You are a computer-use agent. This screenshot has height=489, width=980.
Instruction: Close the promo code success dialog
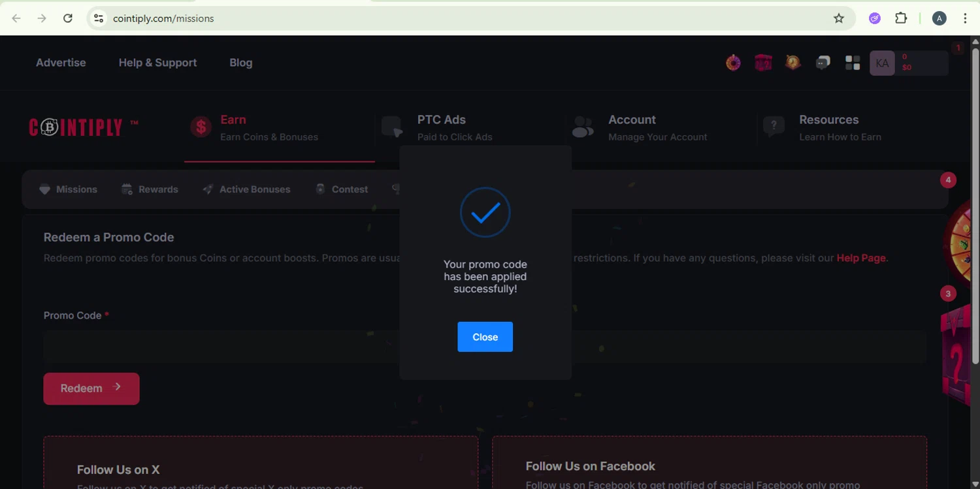(x=485, y=337)
